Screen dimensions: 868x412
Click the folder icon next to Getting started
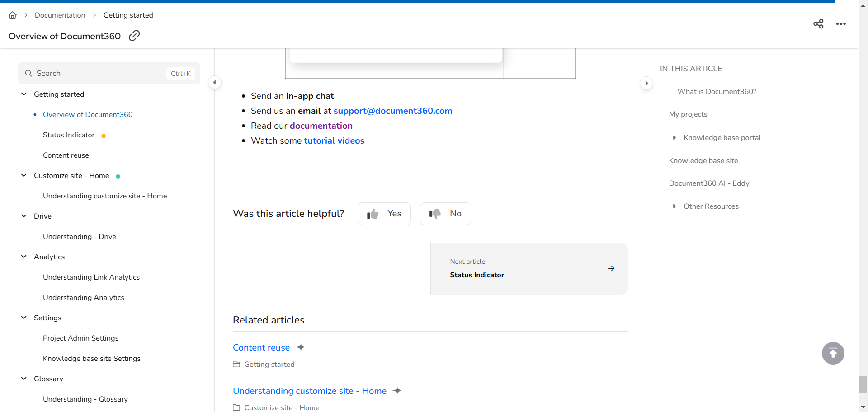[x=236, y=364]
